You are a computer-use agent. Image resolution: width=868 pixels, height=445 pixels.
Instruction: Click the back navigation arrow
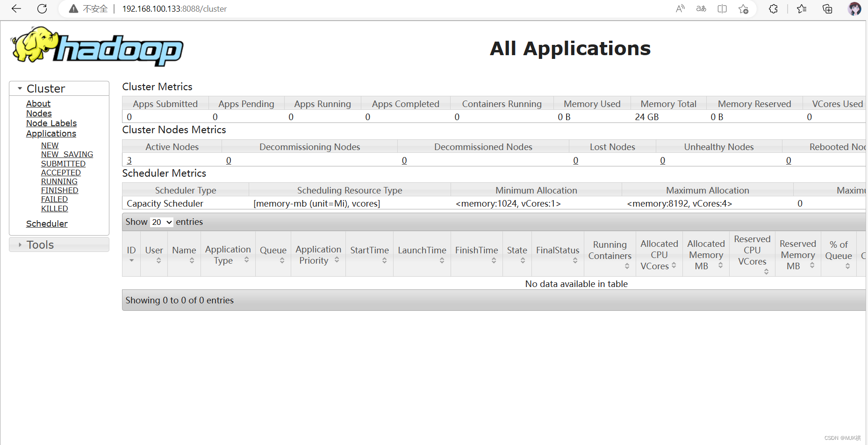click(15, 8)
